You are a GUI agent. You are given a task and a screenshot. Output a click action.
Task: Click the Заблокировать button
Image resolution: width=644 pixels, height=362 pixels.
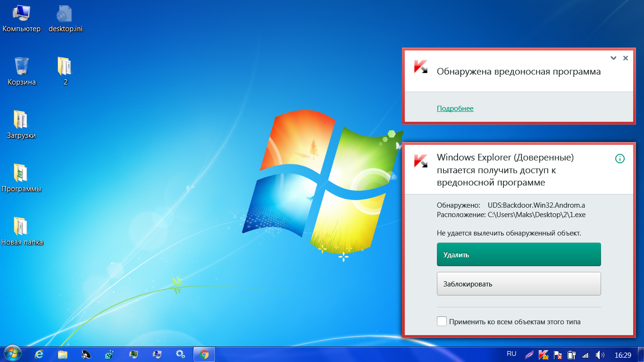[519, 284]
